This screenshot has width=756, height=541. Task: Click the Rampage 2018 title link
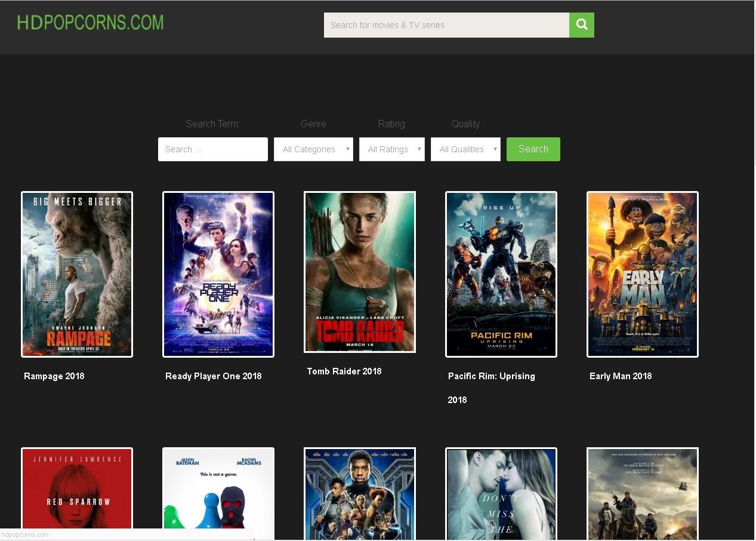(x=54, y=376)
